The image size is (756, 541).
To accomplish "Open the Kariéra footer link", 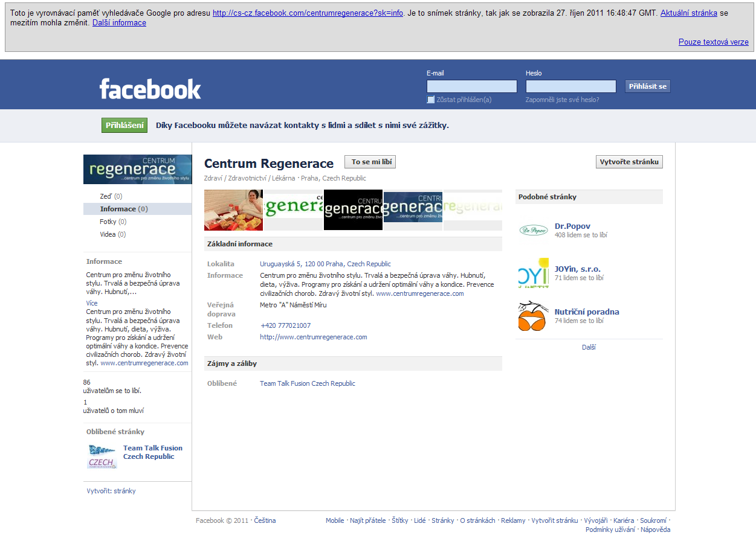I will click(x=624, y=520).
